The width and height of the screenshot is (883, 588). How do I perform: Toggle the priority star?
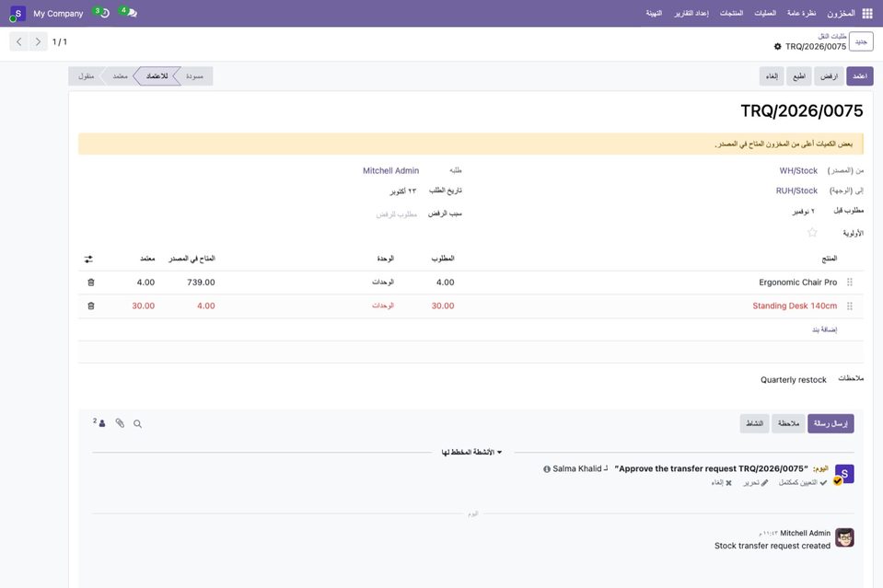(x=812, y=233)
